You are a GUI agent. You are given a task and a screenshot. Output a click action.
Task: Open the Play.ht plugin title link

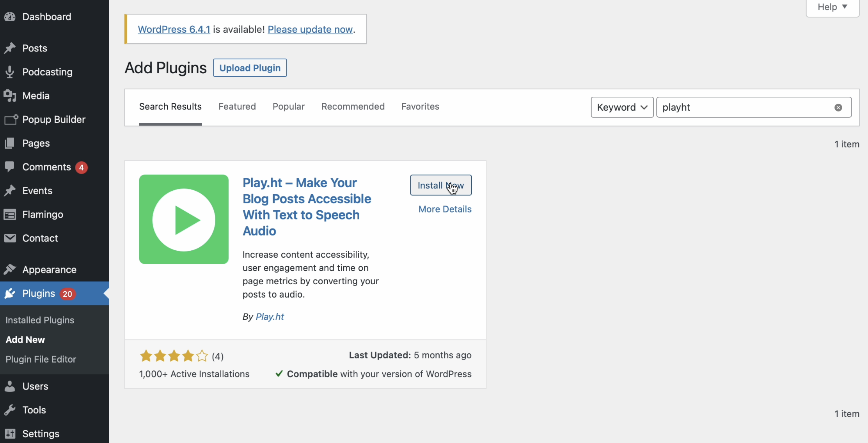(x=307, y=207)
